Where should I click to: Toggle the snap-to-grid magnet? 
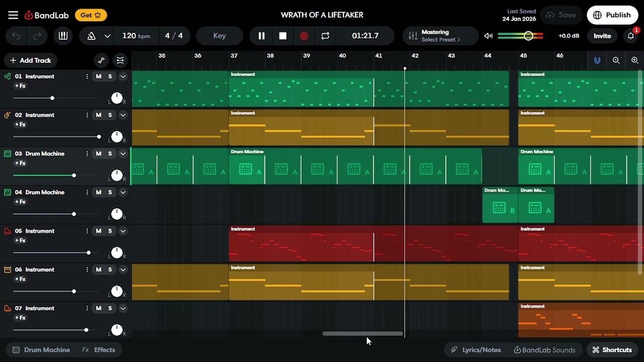click(597, 60)
